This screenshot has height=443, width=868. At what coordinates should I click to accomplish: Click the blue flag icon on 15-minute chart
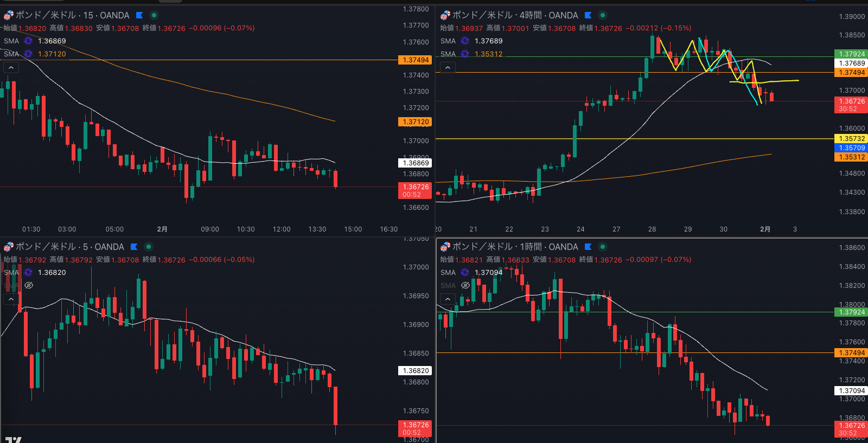click(139, 15)
